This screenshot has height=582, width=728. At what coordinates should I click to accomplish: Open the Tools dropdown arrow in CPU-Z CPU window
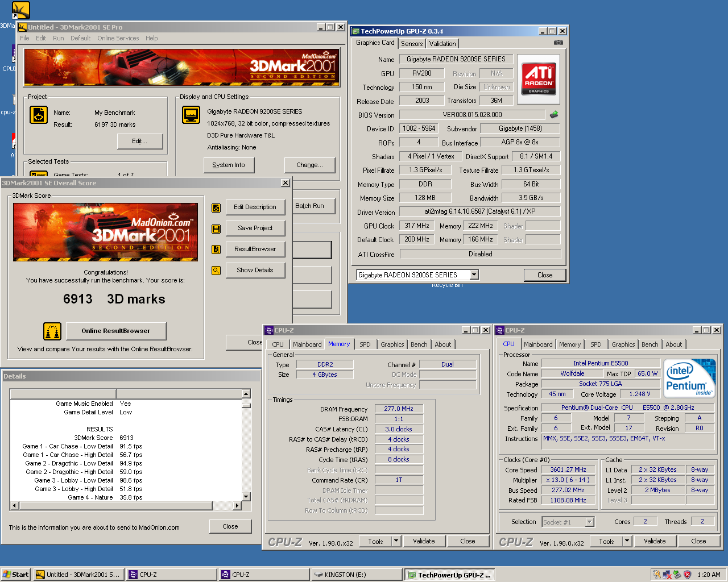click(x=627, y=541)
